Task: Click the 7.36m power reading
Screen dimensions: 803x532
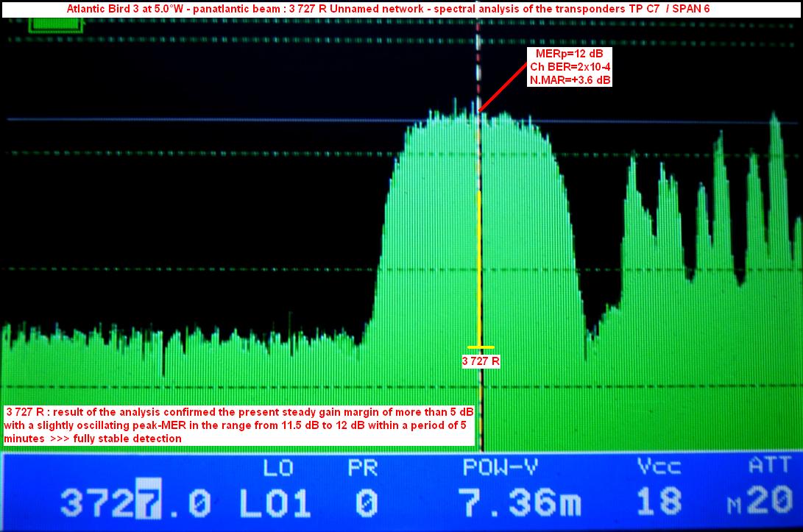Action: [x=520, y=503]
